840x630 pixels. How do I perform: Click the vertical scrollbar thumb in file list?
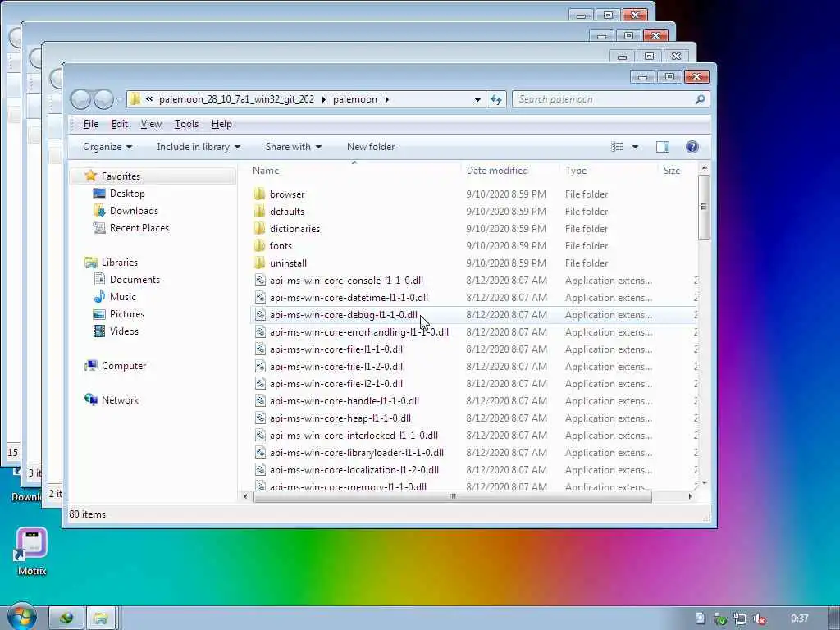click(x=704, y=207)
